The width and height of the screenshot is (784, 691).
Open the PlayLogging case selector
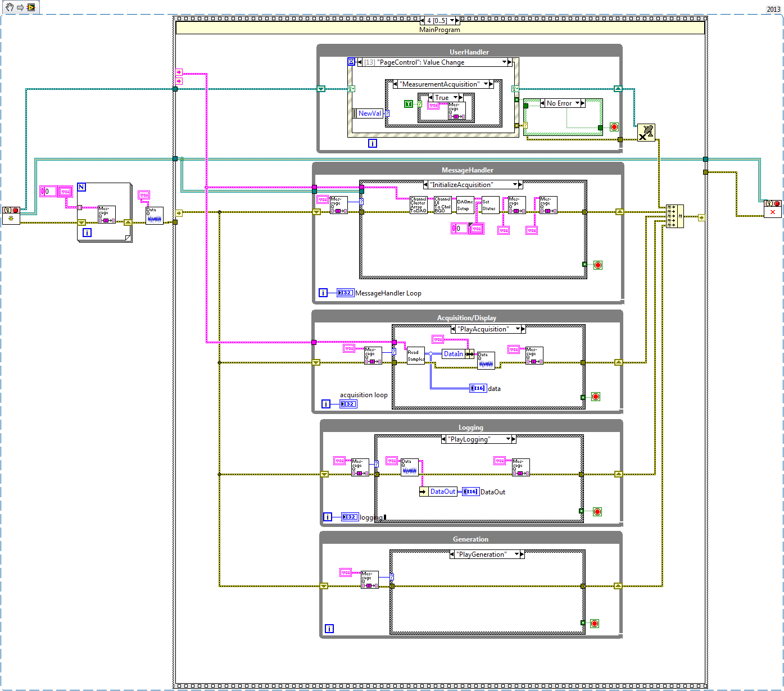coord(479,439)
